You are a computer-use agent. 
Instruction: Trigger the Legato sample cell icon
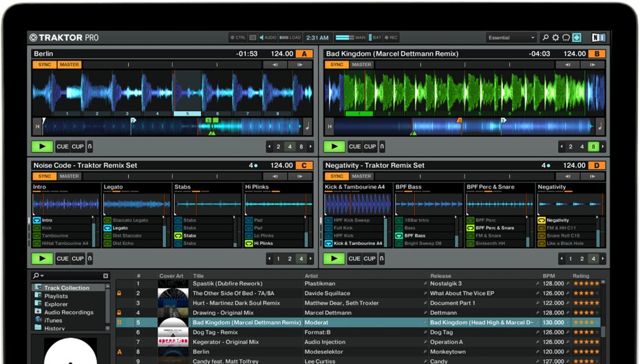point(107,228)
